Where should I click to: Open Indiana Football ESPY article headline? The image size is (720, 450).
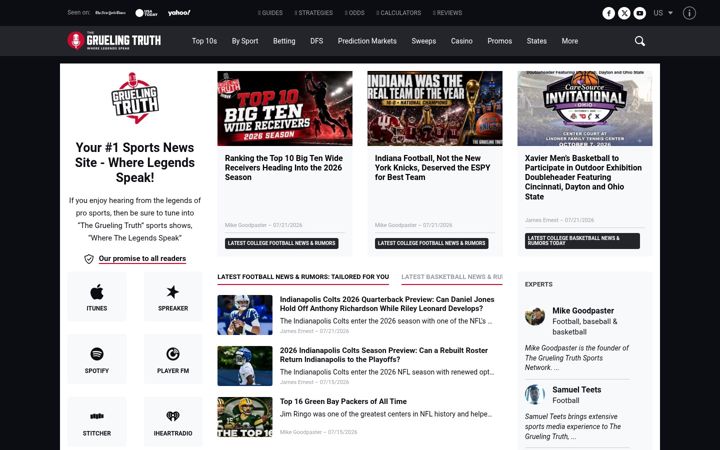[433, 168]
